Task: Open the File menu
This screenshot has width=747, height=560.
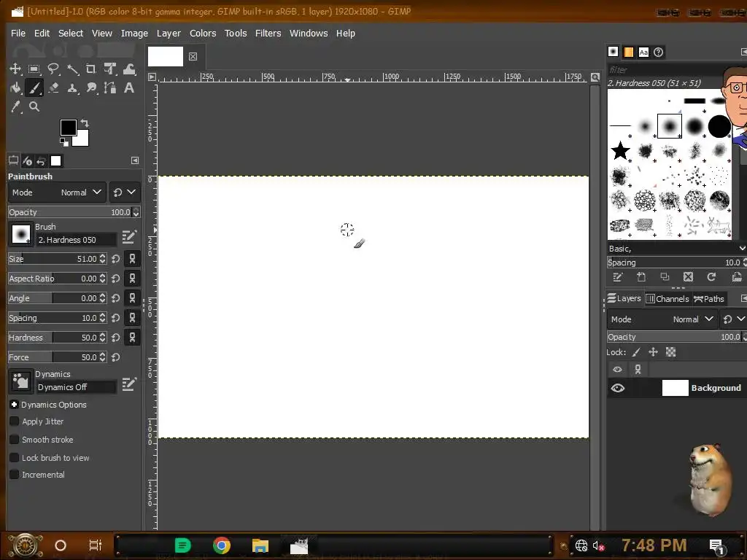Action: click(x=18, y=34)
